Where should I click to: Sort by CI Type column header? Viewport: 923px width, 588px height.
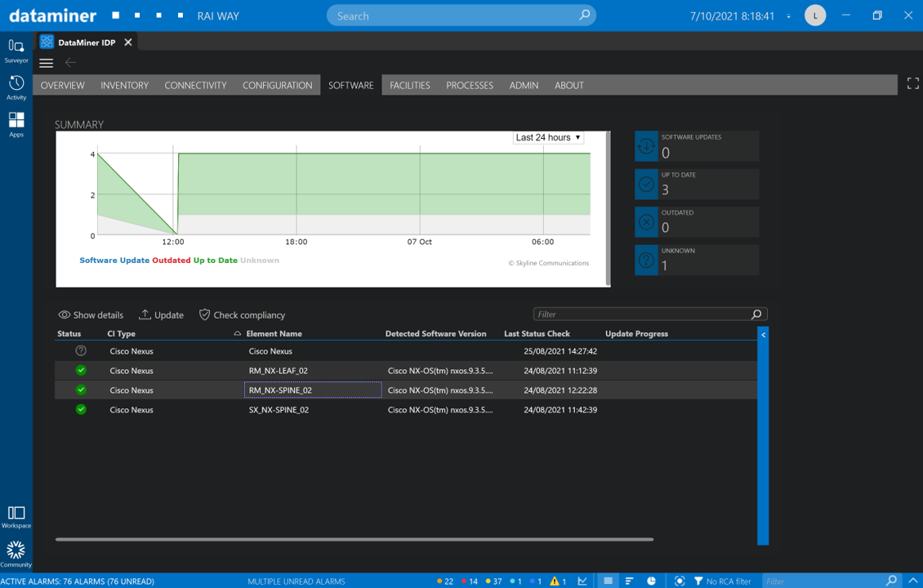[121, 334]
